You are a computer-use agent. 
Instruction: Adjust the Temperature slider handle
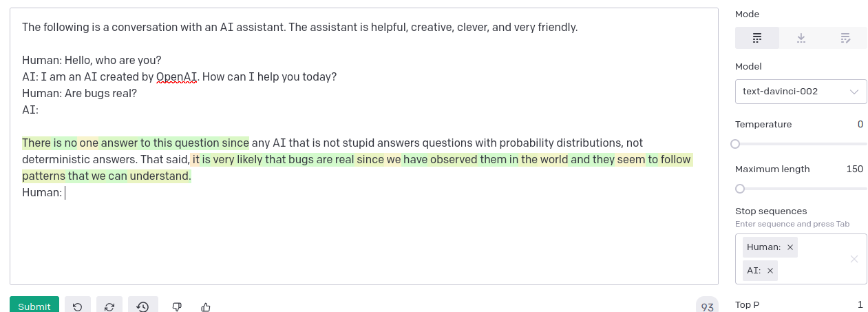[x=735, y=144]
